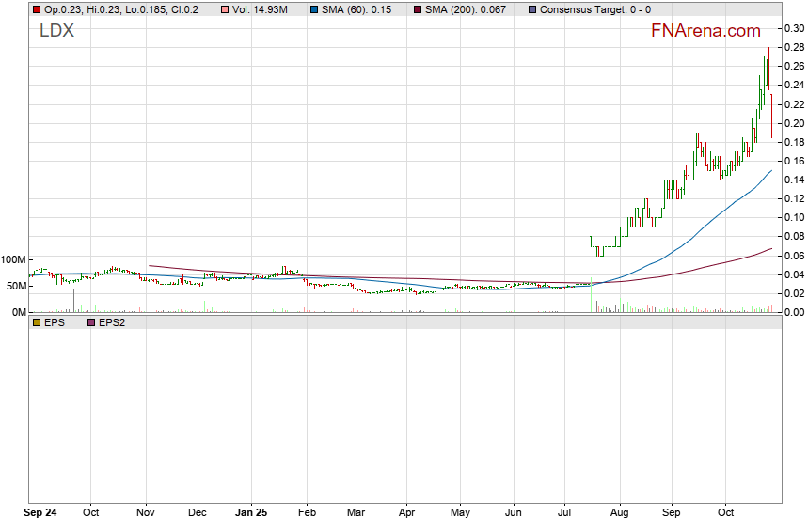Click the LDX ticker label

click(56, 31)
